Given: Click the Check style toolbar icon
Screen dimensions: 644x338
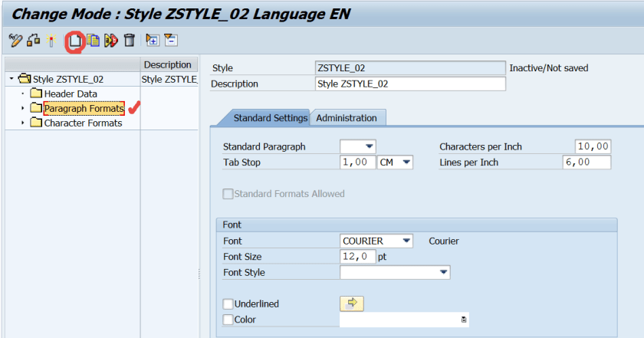Looking at the screenshot, I should (33, 41).
